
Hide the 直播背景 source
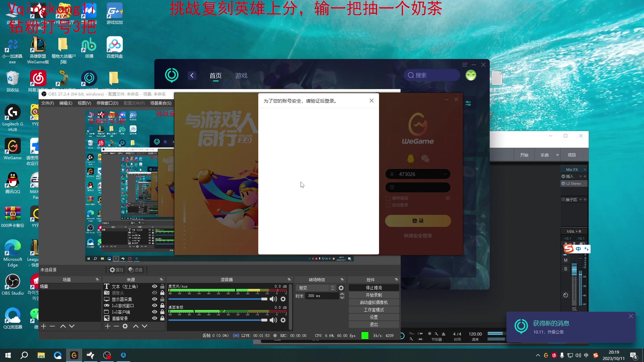[x=155, y=318]
